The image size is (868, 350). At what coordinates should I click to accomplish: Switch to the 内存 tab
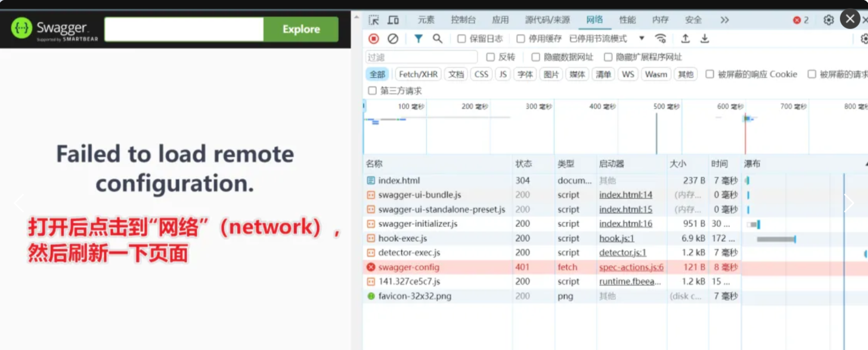click(x=660, y=20)
